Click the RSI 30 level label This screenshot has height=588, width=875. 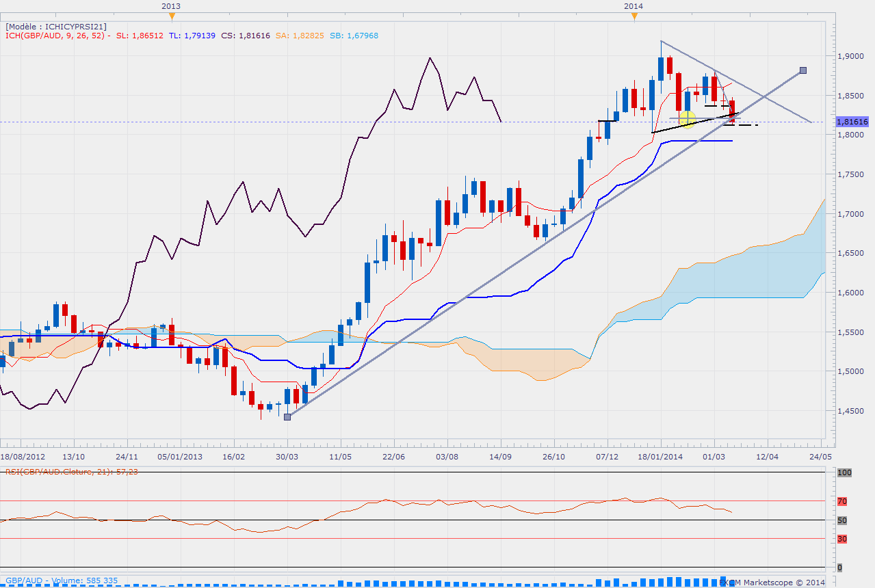pyautogui.click(x=842, y=539)
